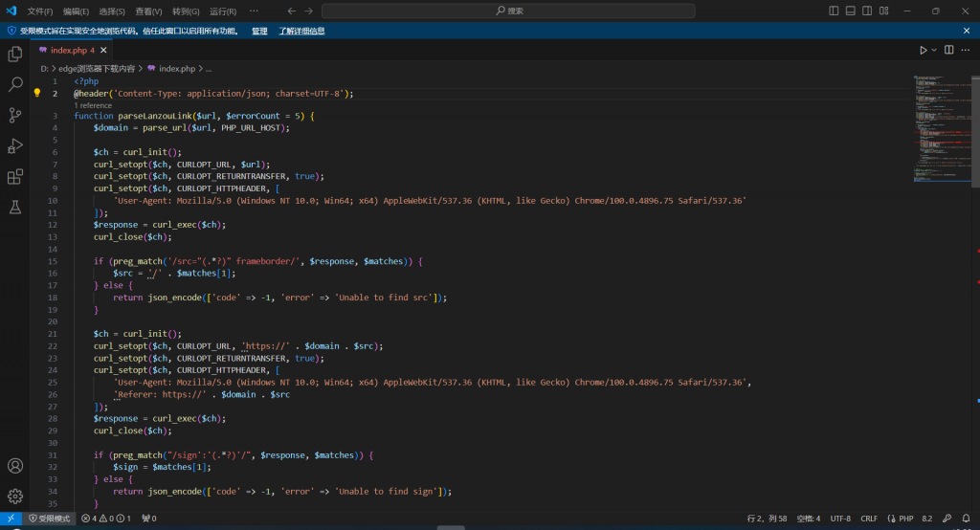Viewport: 980px width, 530px height.
Task: Open the Accounts menu icon
Action: (x=15, y=466)
